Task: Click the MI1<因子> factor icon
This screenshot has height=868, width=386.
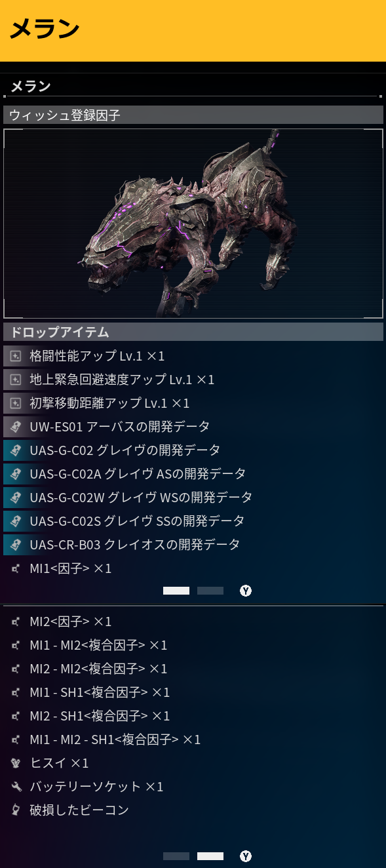Action: click(x=16, y=569)
